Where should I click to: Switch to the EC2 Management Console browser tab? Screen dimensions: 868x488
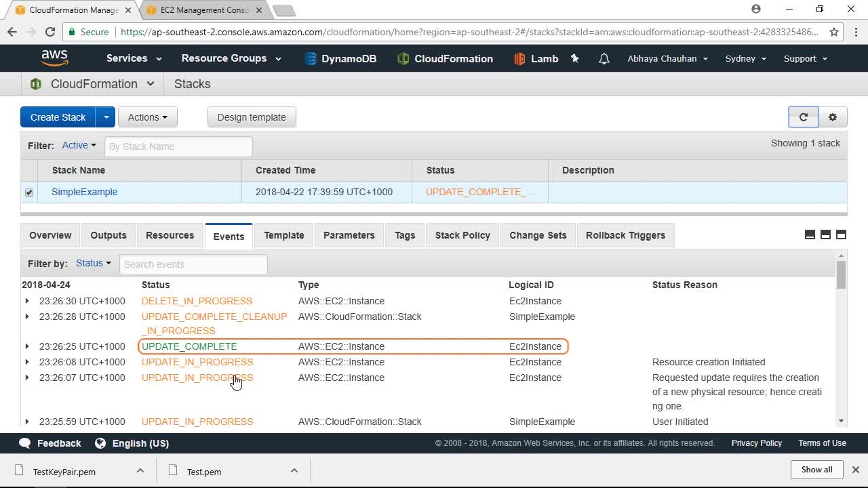tap(203, 10)
